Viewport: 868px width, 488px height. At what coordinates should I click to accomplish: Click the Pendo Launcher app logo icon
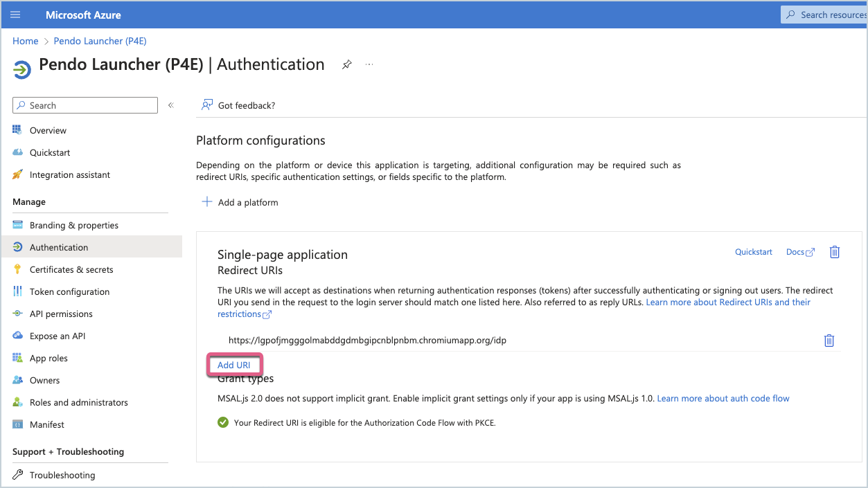pos(22,69)
